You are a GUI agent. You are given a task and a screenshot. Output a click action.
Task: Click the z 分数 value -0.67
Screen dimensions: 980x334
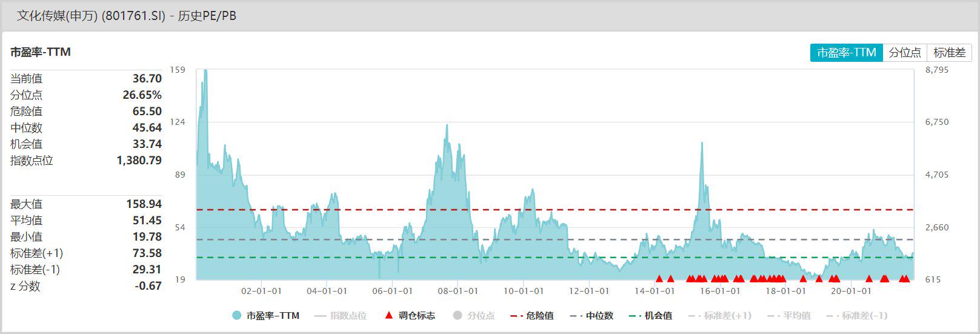click(148, 286)
